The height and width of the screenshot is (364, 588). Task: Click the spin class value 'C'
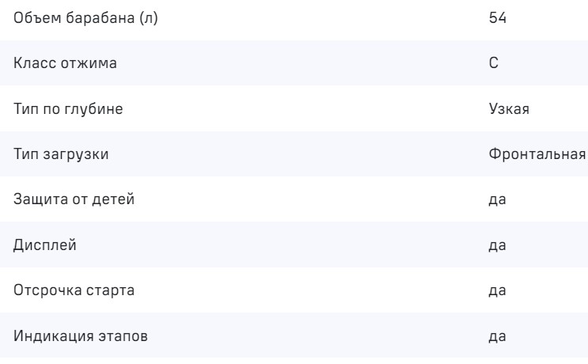pos(493,63)
